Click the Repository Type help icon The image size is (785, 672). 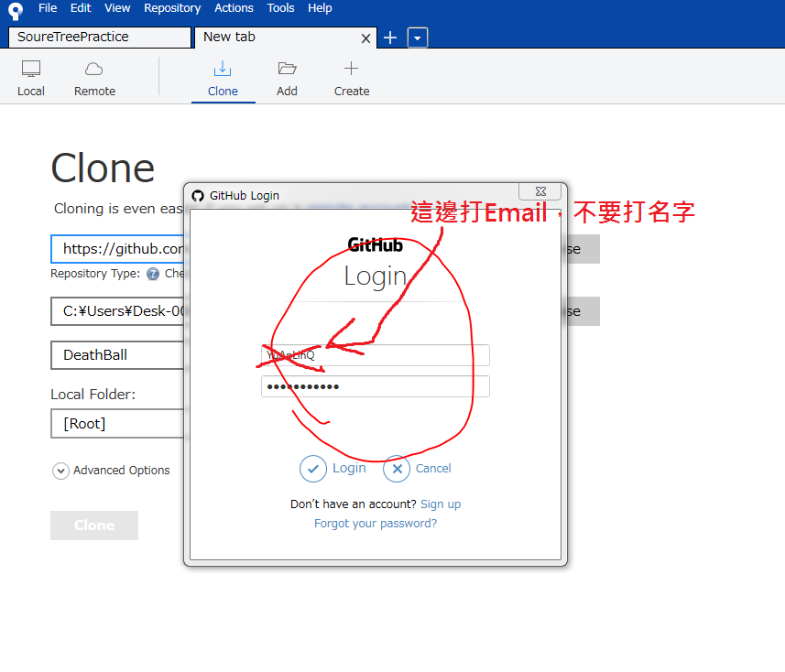153,274
